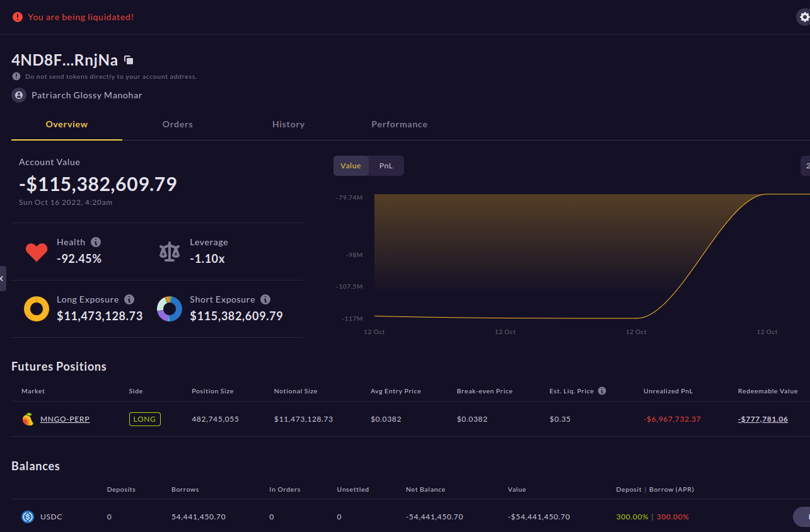
Task: Click the Long Exposure donut chart
Action: (37, 309)
